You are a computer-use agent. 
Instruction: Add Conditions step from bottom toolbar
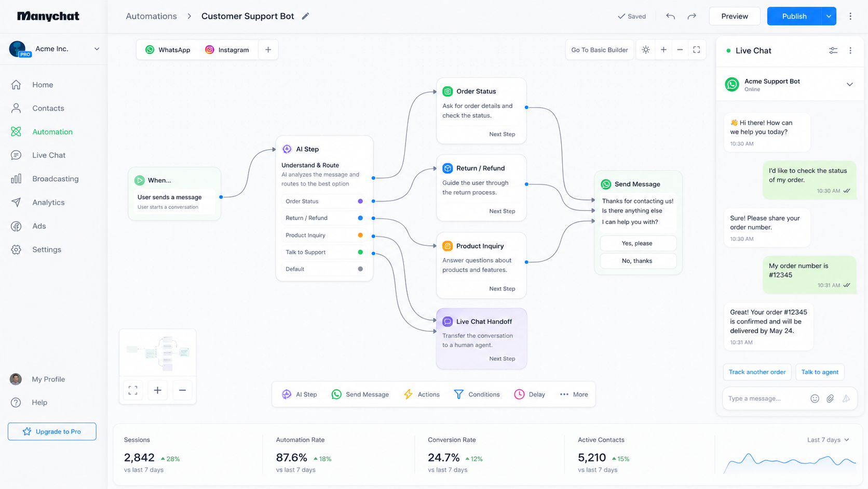477,394
